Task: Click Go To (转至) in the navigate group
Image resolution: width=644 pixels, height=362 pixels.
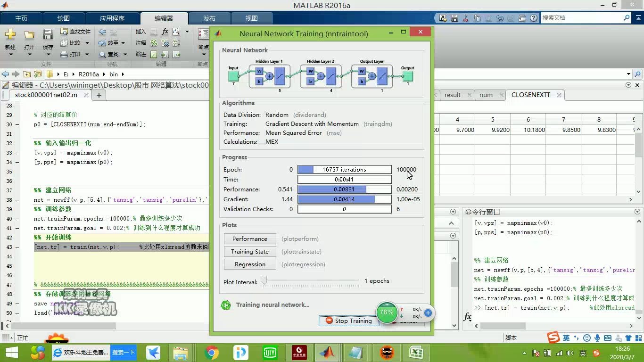Action: (x=109, y=43)
